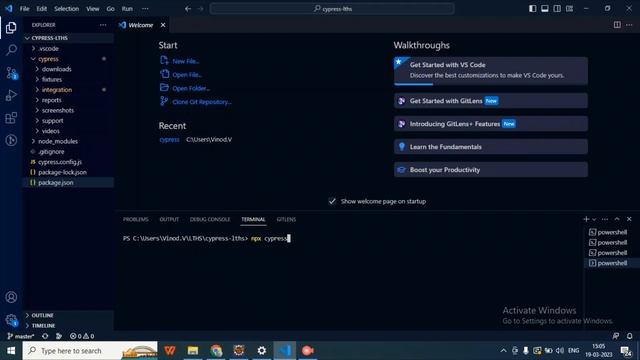Open the File menu
640x360 pixels.
(24, 9)
